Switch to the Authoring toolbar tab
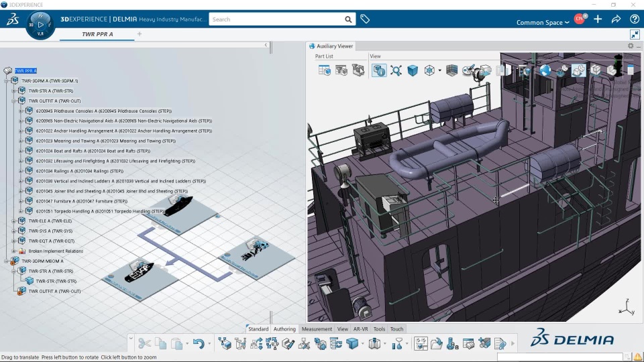Viewport: 644px width, 362px height. (284, 328)
